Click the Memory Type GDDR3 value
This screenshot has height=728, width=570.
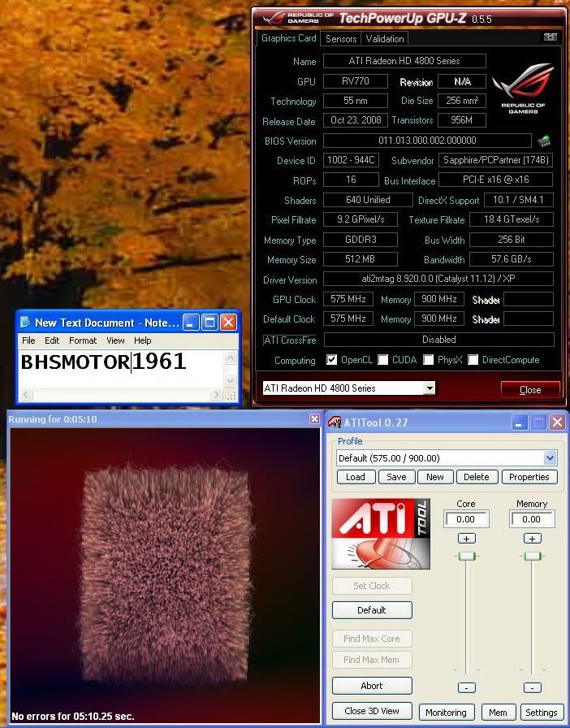click(x=361, y=240)
